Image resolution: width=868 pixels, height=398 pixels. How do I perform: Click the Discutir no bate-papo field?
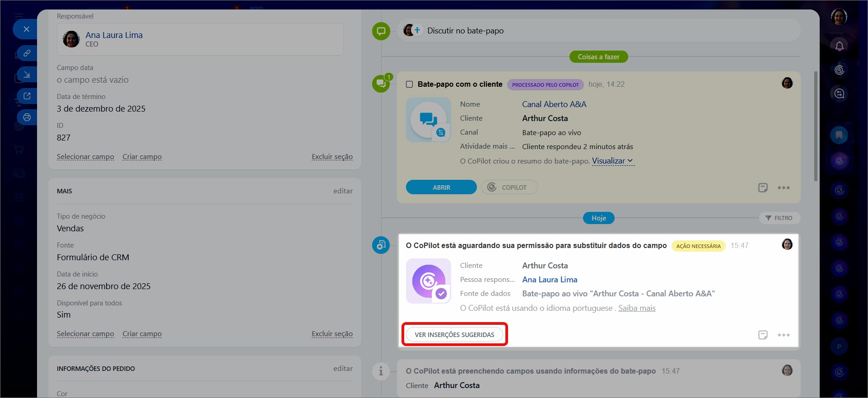465,31
